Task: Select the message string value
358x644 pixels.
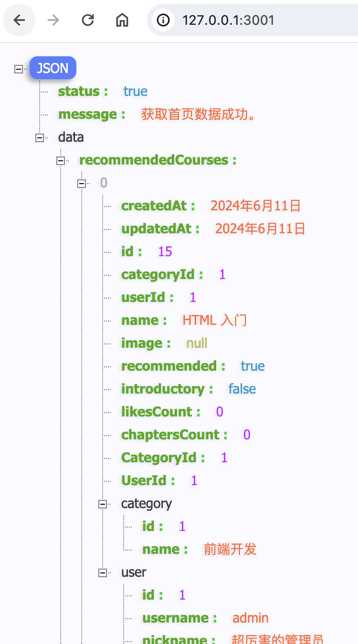Action: [198, 114]
